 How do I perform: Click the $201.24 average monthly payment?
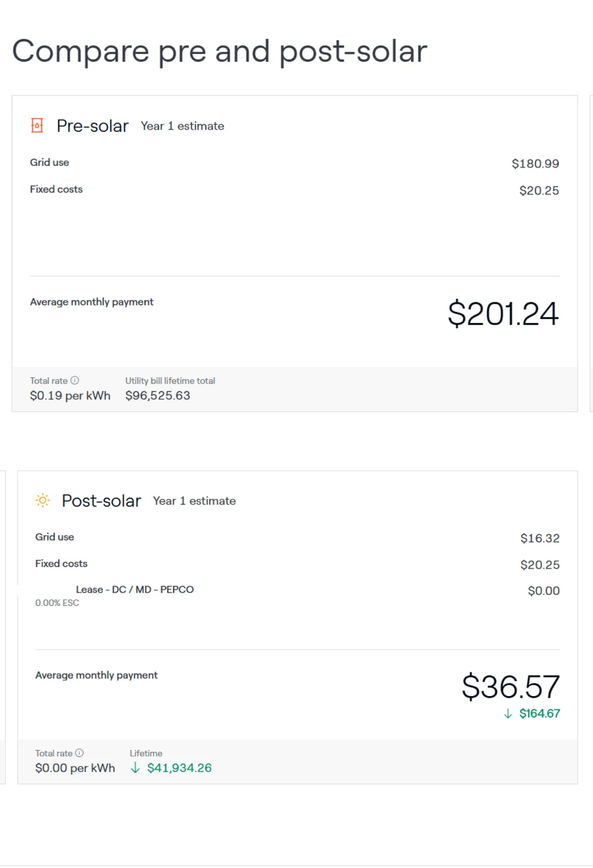(503, 314)
